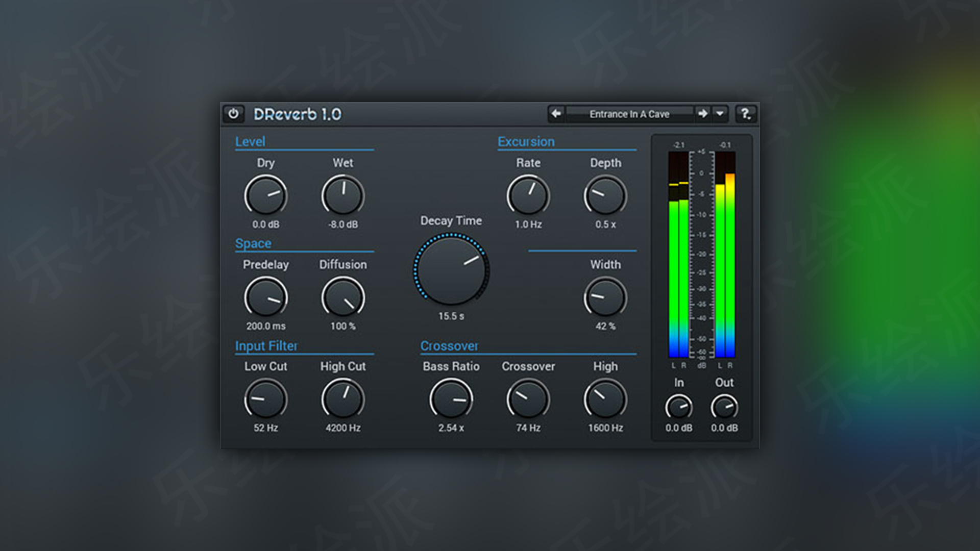This screenshot has width=980, height=551.
Task: Click the large Decay Time knob
Action: [451, 269]
